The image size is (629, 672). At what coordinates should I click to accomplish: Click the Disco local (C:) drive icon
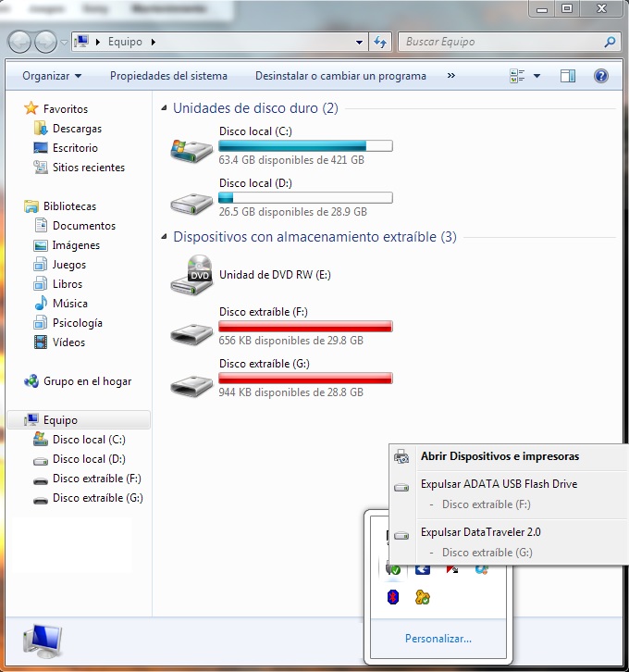(191, 151)
